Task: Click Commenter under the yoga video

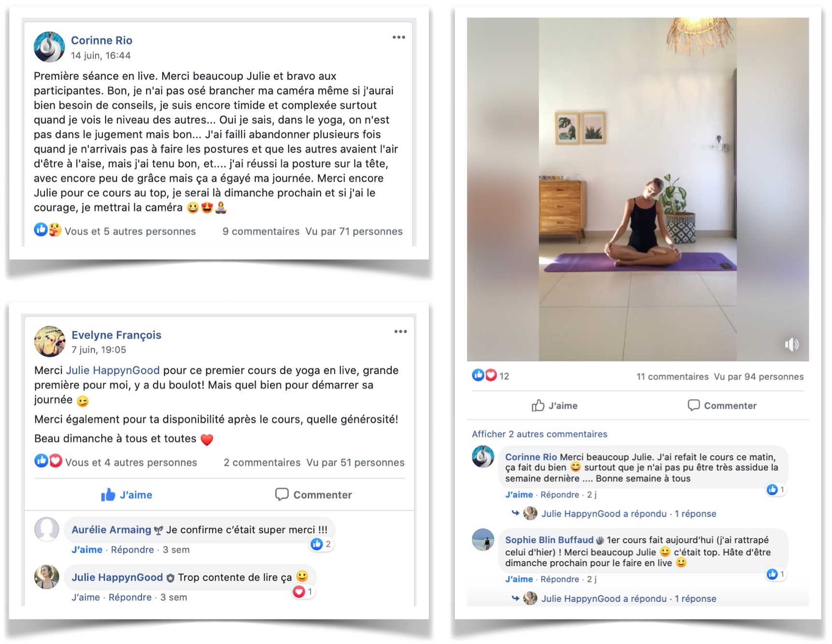Action: pyautogui.click(x=722, y=406)
